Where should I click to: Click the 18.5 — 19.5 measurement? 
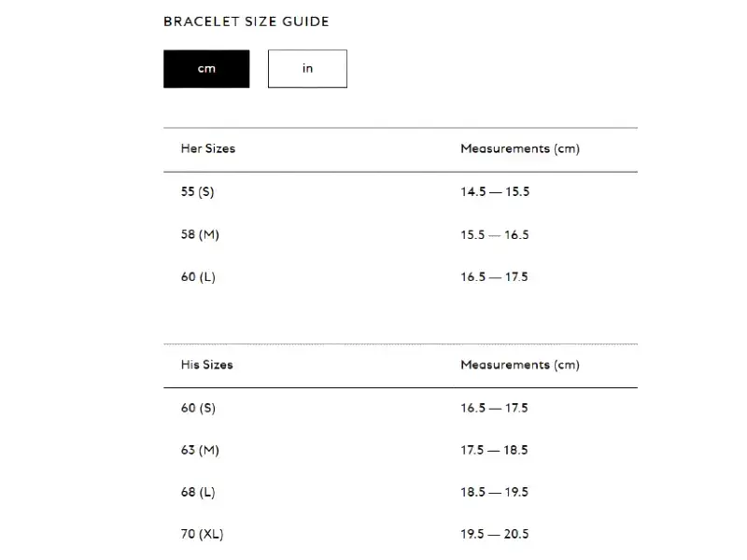495,492
